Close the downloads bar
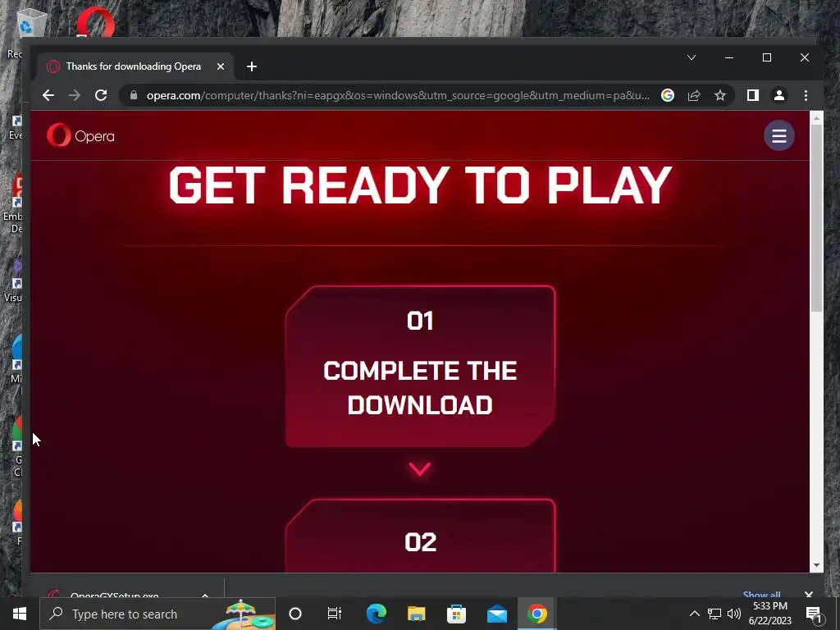Screen dimensions: 840x630 pyautogui.click(x=808, y=594)
